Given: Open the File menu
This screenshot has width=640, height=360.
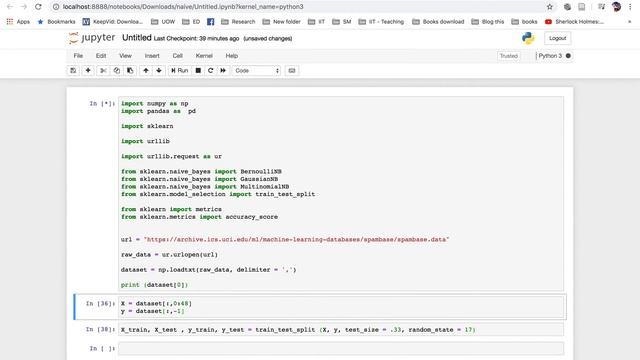Looking at the screenshot, I should tap(78, 56).
